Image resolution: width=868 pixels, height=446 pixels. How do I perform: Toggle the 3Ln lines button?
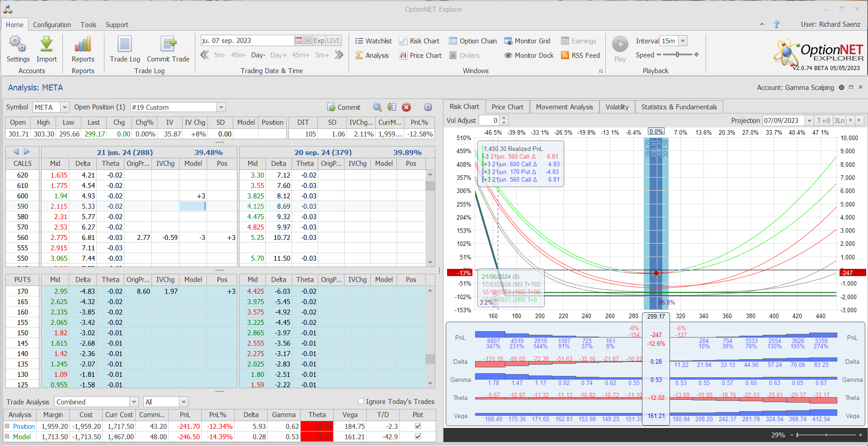pyautogui.click(x=839, y=120)
